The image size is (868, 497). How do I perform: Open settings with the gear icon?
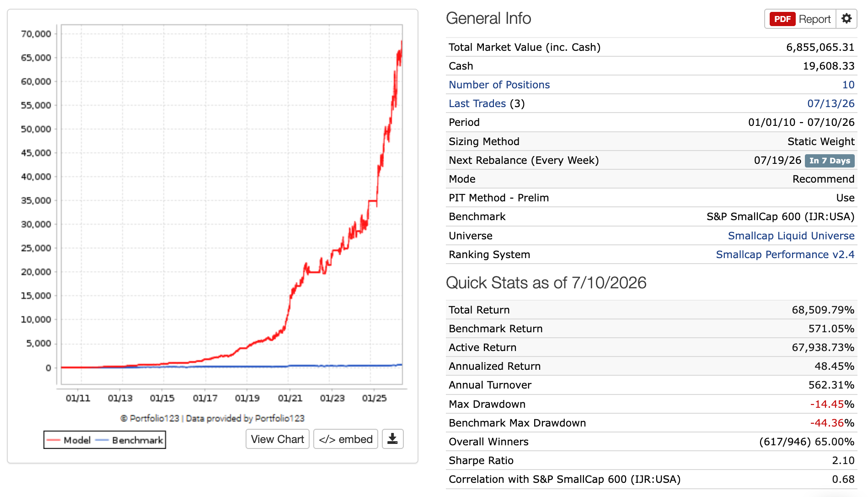[847, 19]
